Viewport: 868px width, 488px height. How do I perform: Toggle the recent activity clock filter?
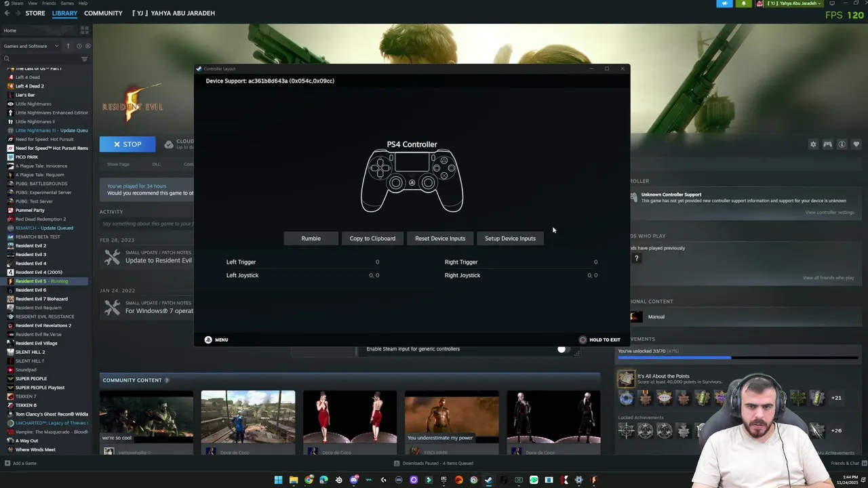(x=79, y=46)
